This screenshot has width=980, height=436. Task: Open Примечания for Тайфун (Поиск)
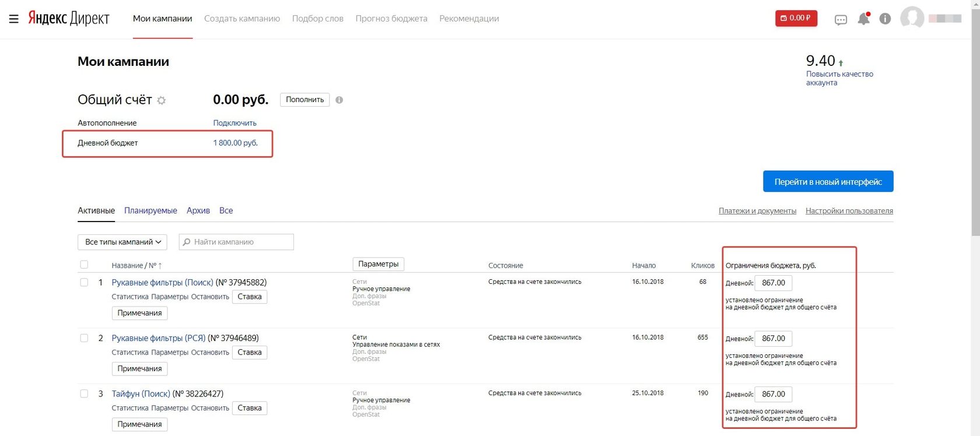tap(139, 424)
